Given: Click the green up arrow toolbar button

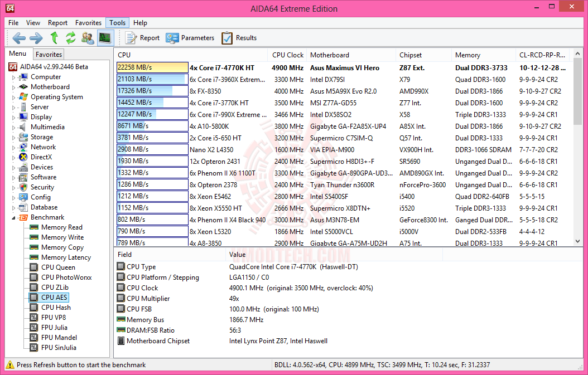Looking at the screenshot, I should 54,38.
